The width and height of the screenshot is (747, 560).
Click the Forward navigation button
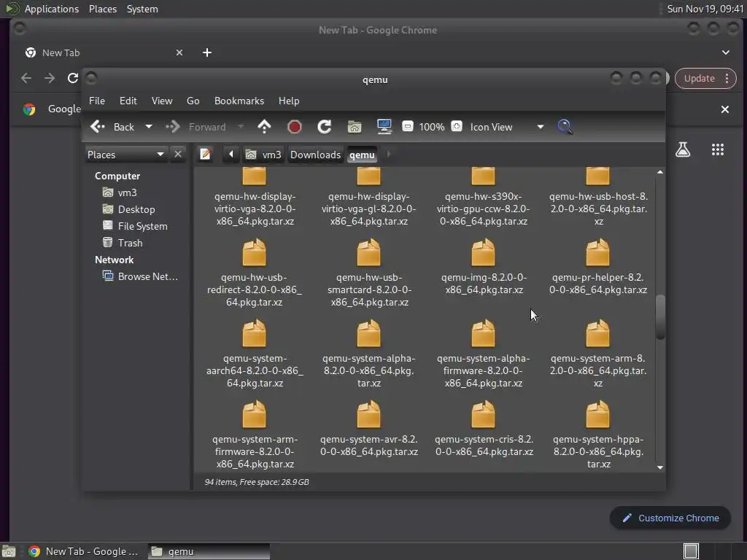pyautogui.click(x=196, y=127)
